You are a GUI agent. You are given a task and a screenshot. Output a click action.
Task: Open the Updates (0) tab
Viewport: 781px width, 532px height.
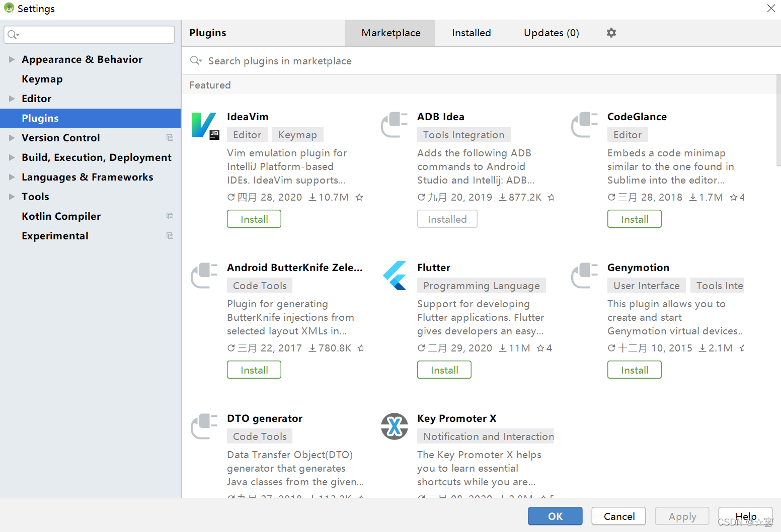(x=551, y=33)
